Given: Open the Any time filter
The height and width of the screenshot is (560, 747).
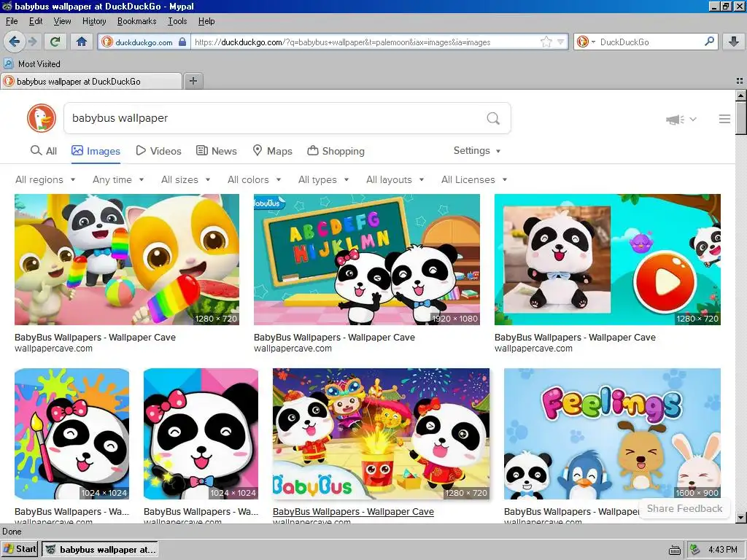Looking at the screenshot, I should coord(118,179).
